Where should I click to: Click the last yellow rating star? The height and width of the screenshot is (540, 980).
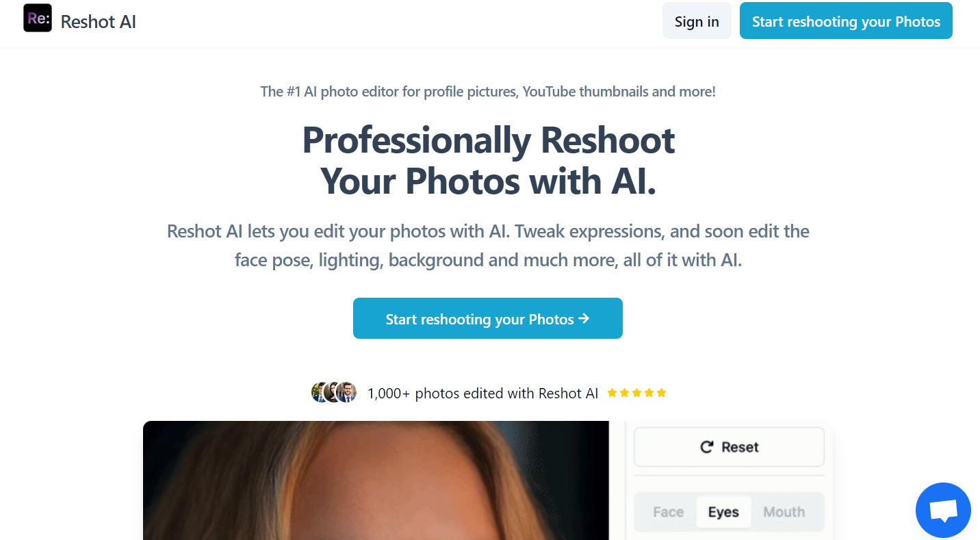(x=661, y=392)
